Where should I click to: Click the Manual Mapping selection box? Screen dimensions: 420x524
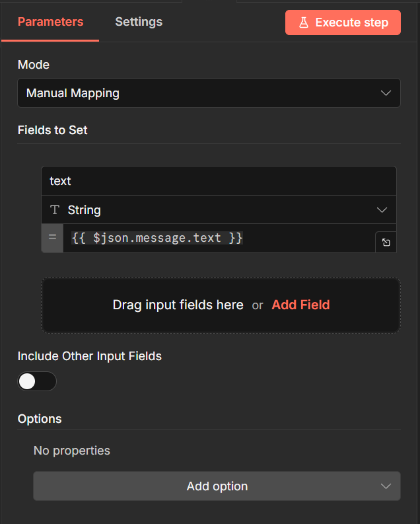[x=198, y=93]
